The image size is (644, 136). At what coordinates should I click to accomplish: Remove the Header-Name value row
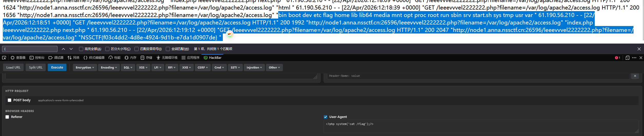635,76
